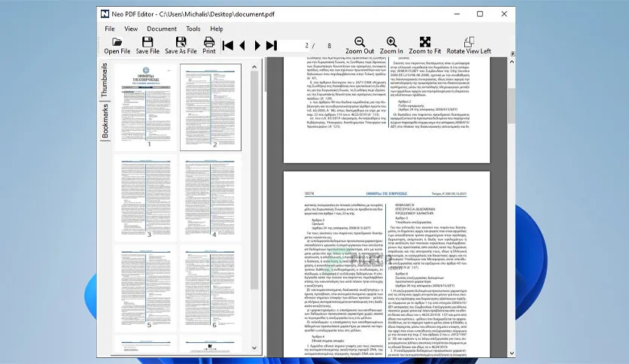629x364 pixels.
Task: Click the document view scrollbar thumb
Action: [x=512, y=106]
